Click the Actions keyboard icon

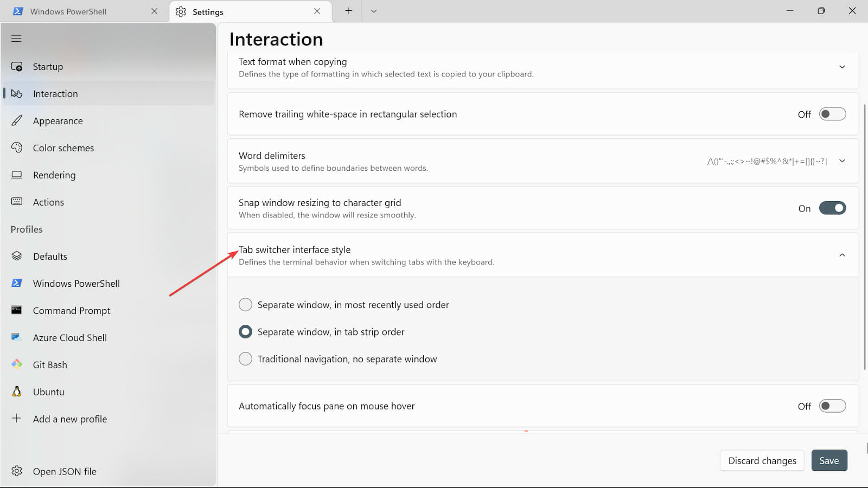17,202
